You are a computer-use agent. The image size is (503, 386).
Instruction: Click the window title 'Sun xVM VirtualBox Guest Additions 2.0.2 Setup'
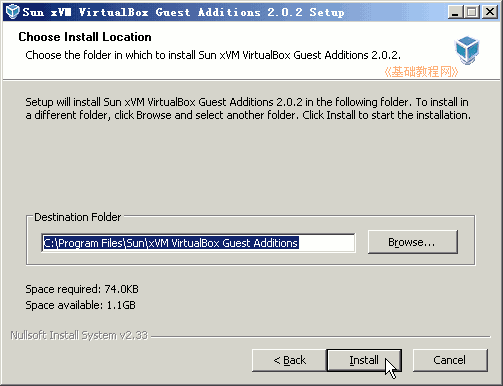click(x=183, y=12)
